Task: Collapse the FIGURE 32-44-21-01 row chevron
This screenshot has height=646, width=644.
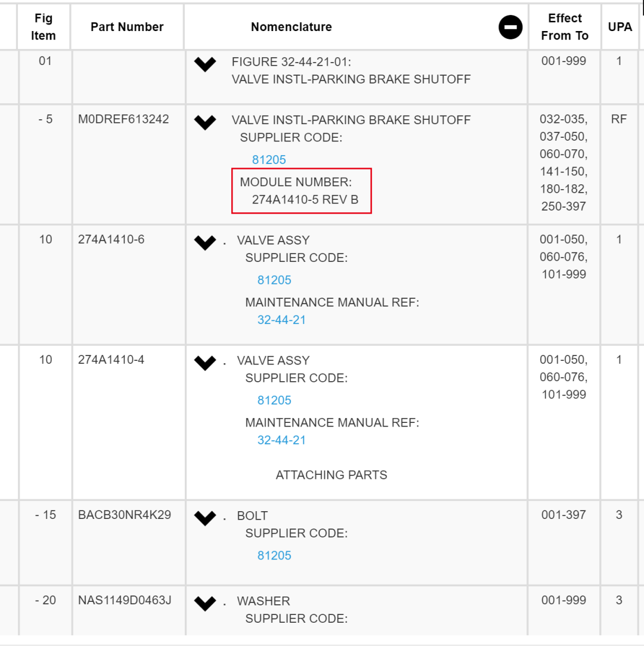Action: tap(205, 64)
